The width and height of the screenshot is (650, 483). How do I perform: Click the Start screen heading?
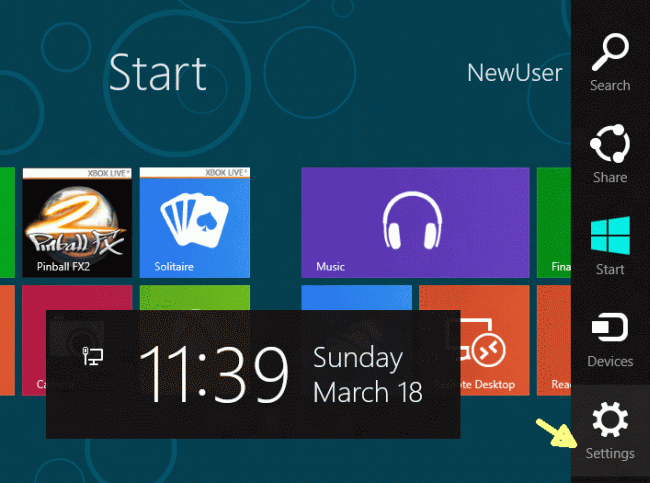point(158,73)
